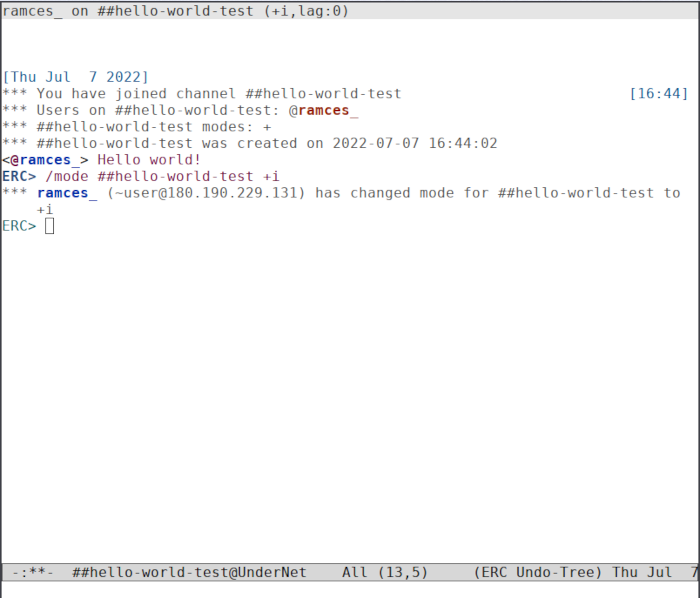Click the date stamp [Thu Jul 7 2022]
The height and width of the screenshot is (598, 700).
click(75, 77)
